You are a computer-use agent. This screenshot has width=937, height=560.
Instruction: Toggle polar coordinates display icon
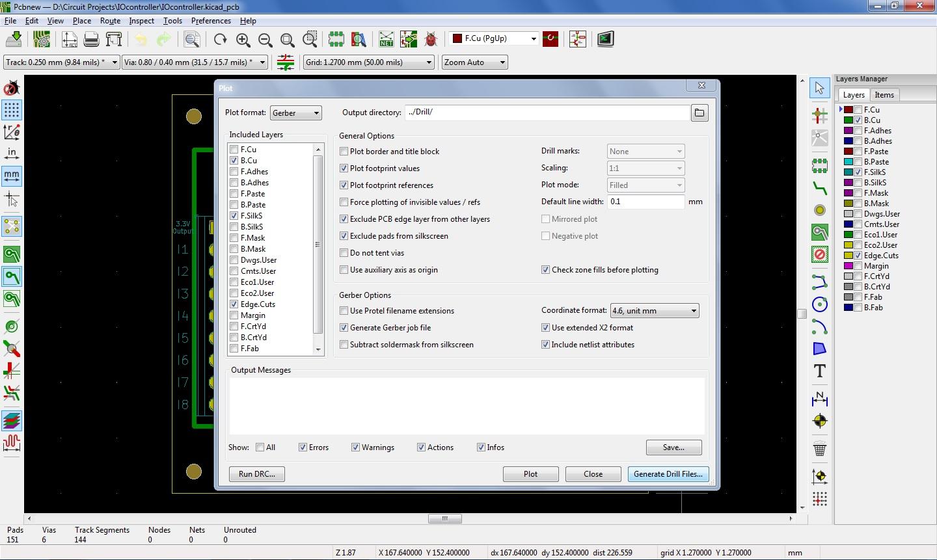(12, 131)
